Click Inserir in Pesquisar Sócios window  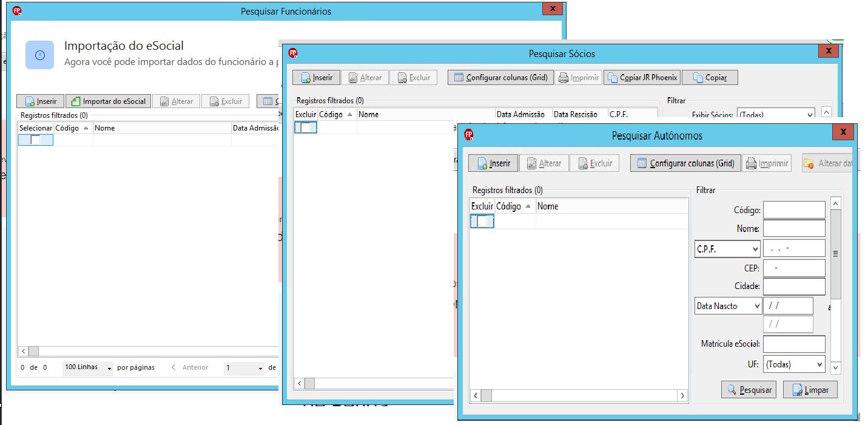(315, 78)
